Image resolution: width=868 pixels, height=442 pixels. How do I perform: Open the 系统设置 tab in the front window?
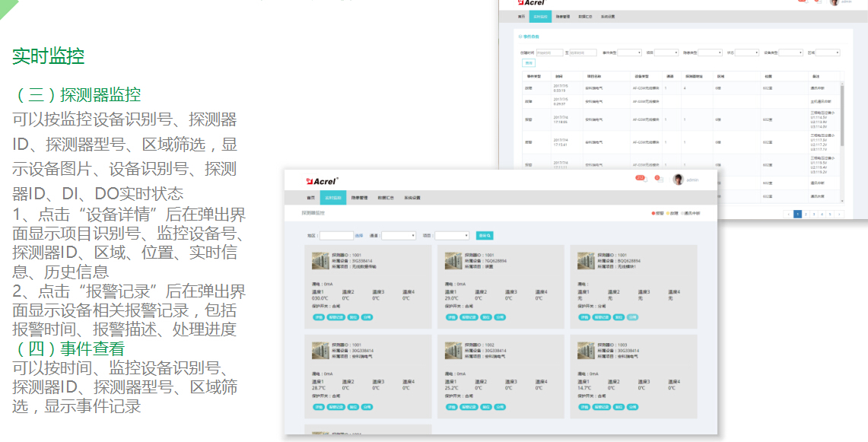[x=412, y=197]
